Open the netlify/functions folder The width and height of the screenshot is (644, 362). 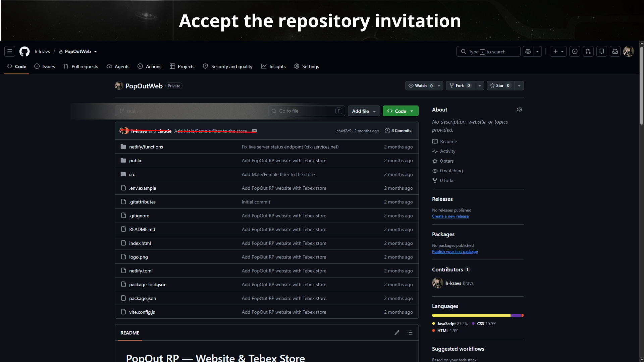146,147
